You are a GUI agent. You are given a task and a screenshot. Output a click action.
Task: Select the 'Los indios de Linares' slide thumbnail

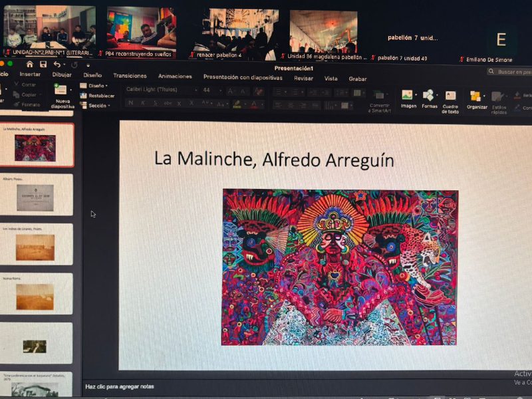[36, 245]
